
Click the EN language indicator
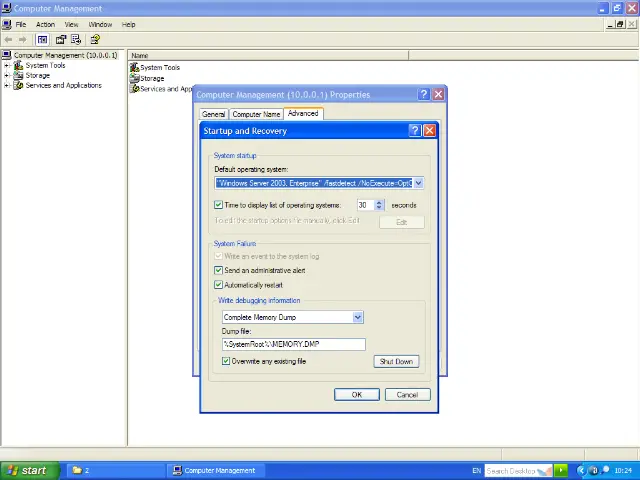coord(476,471)
